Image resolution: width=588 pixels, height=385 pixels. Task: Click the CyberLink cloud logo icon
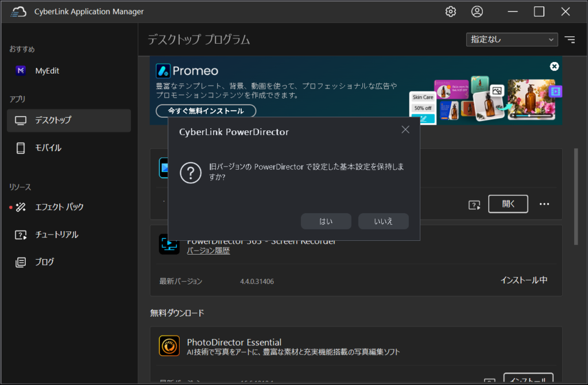tap(18, 11)
